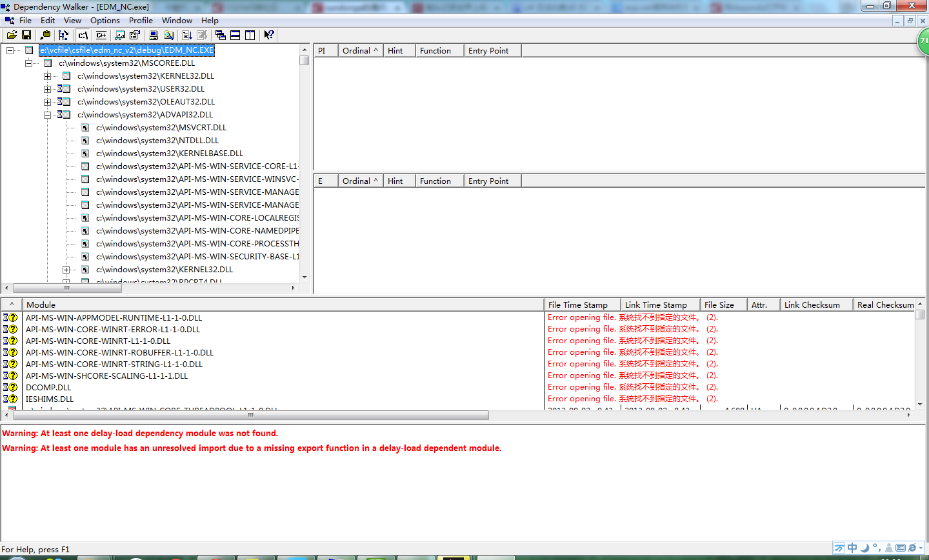Toggle Undecorate C++ Functions button

click(x=101, y=35)
